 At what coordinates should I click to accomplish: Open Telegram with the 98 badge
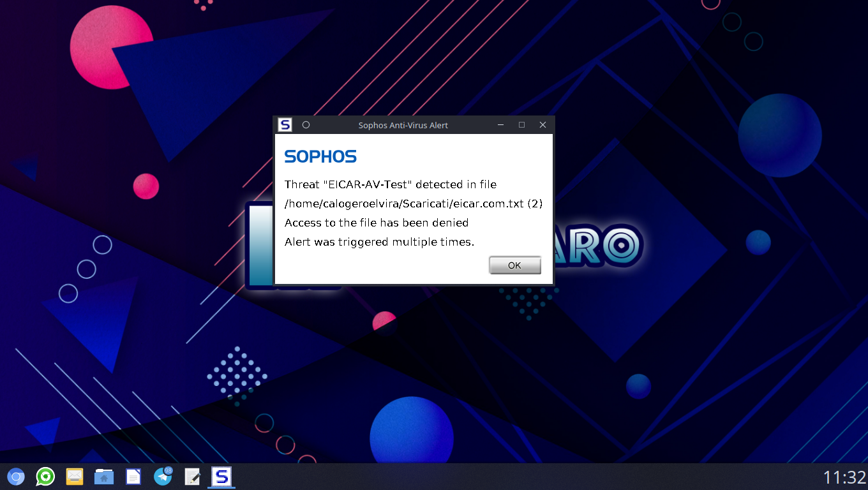163,477
